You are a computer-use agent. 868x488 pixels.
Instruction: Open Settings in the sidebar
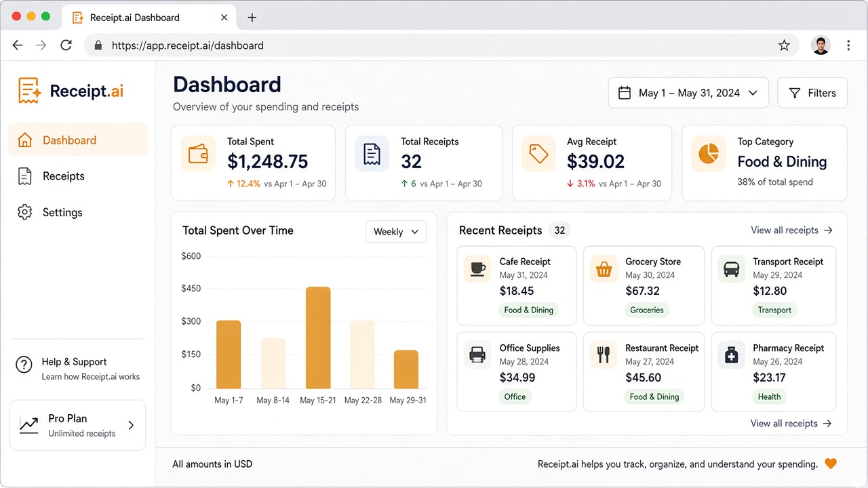pos(78,212)
